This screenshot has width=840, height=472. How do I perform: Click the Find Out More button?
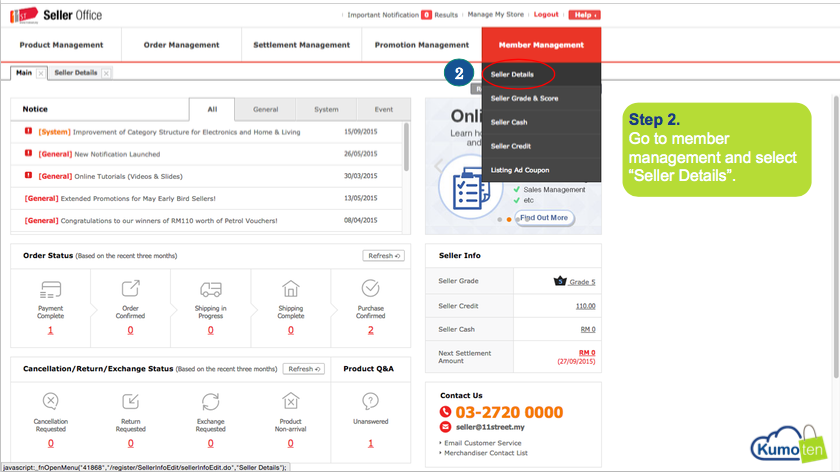(x=544, y=218)
